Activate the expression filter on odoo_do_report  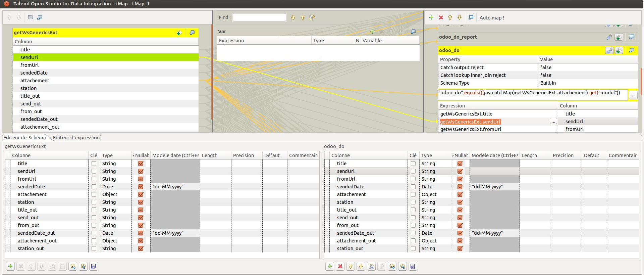tap(619, 37)
